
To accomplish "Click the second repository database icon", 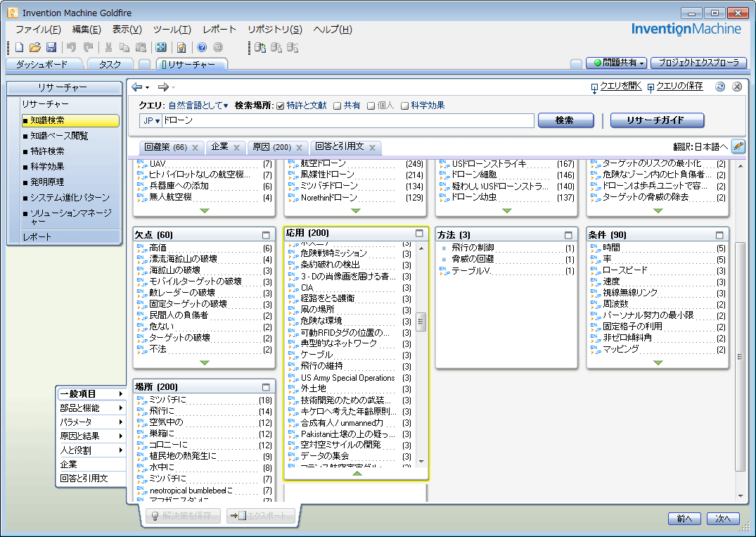I will [x=276, y=47].
